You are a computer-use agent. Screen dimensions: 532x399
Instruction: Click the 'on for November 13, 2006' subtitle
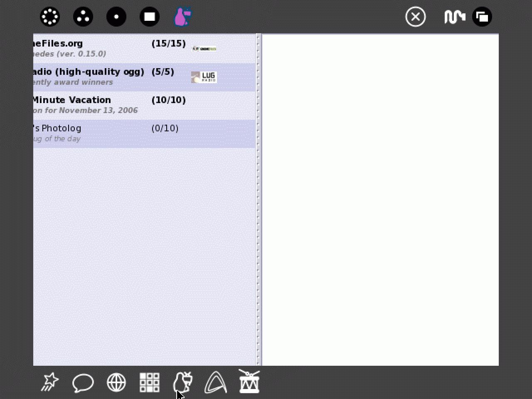[85, 111]
